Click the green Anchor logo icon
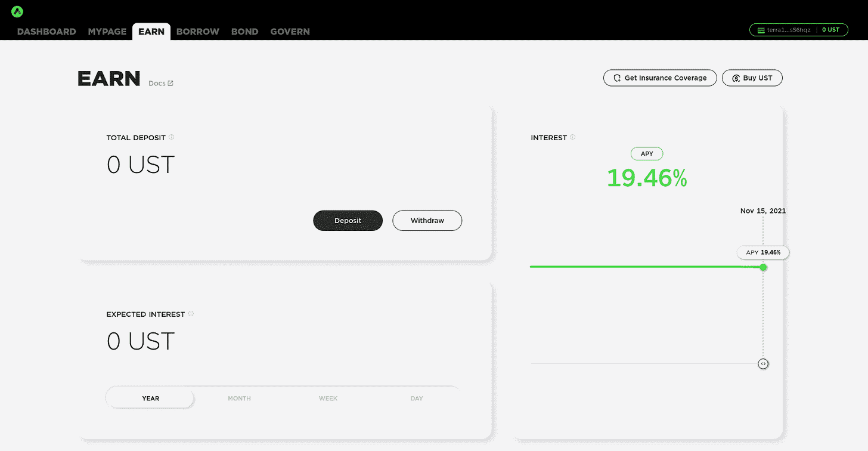The width and height of the screenshot is (868, 451). pos(17,11)
